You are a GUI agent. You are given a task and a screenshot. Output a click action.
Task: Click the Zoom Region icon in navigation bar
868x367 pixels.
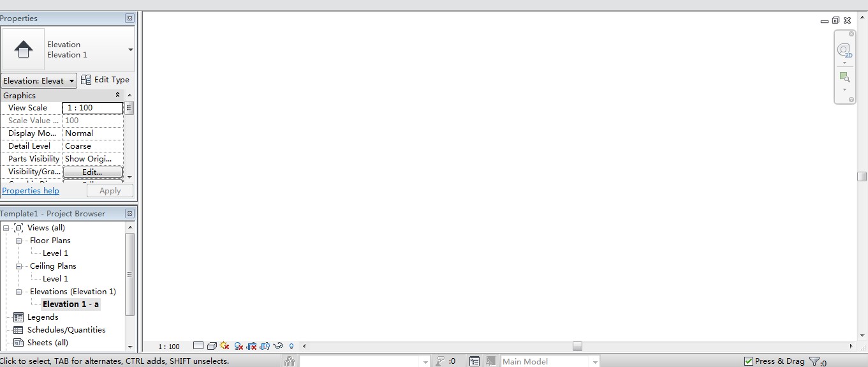(x=844, y=77)
